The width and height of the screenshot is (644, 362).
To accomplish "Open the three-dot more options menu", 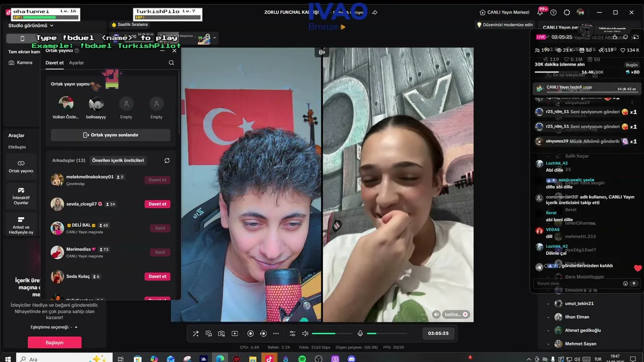I will coord(276,333).
